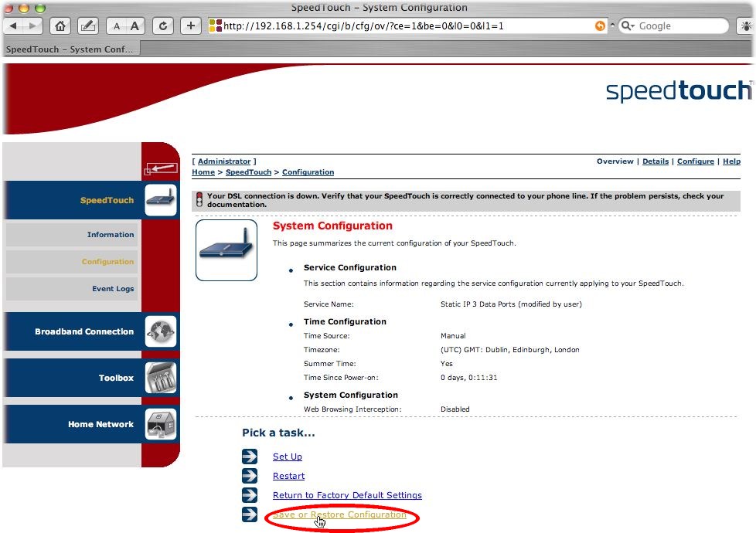Click the Service Name value text
The image size is (756, 533).
click(511, 304)
